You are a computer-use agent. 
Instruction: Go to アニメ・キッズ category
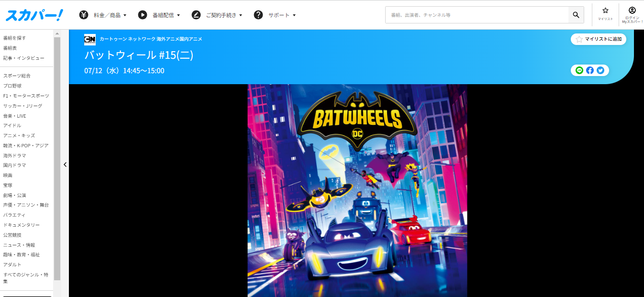[19, 135]
